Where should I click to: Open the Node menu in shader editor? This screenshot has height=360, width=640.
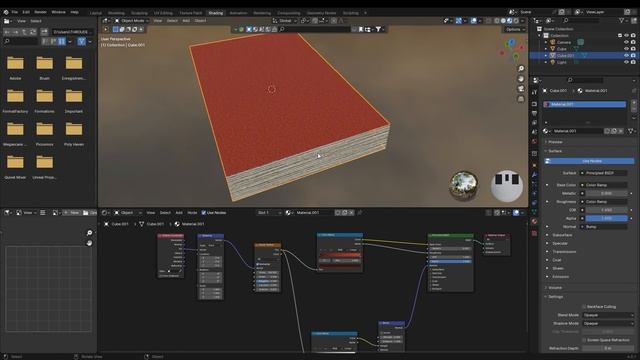click(x=192, y=213)
